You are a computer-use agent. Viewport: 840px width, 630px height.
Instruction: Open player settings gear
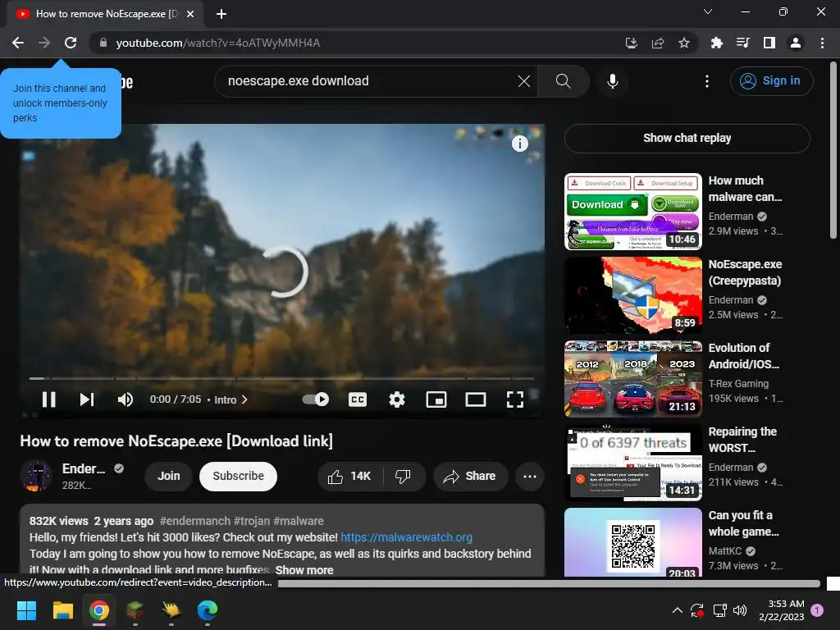(x=397, y=399)
